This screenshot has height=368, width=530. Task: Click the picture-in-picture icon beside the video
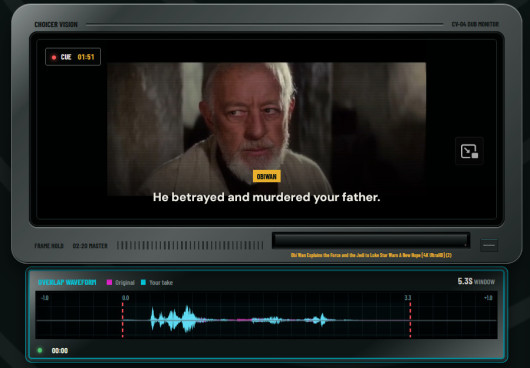point(469,151)
